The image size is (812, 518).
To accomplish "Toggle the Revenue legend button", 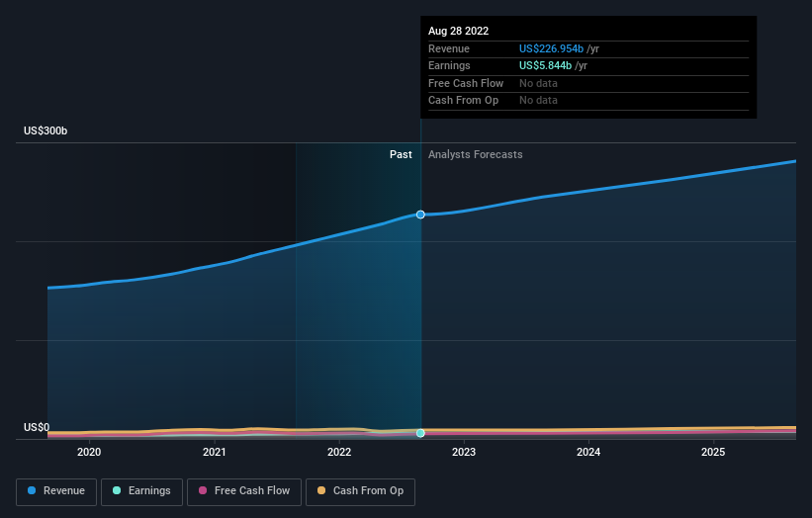I will pos(56,491).
